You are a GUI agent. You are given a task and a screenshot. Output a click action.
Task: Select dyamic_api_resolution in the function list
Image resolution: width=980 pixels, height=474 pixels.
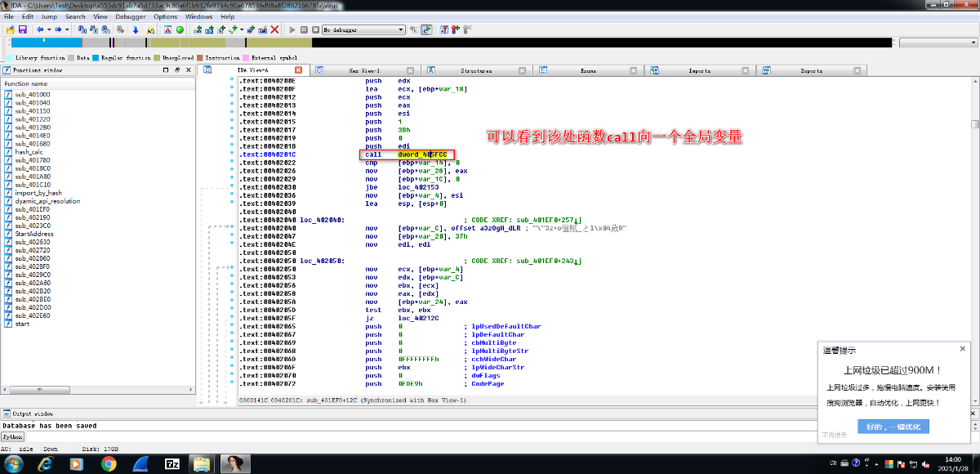pyautogui.click(x=47, y=201)
